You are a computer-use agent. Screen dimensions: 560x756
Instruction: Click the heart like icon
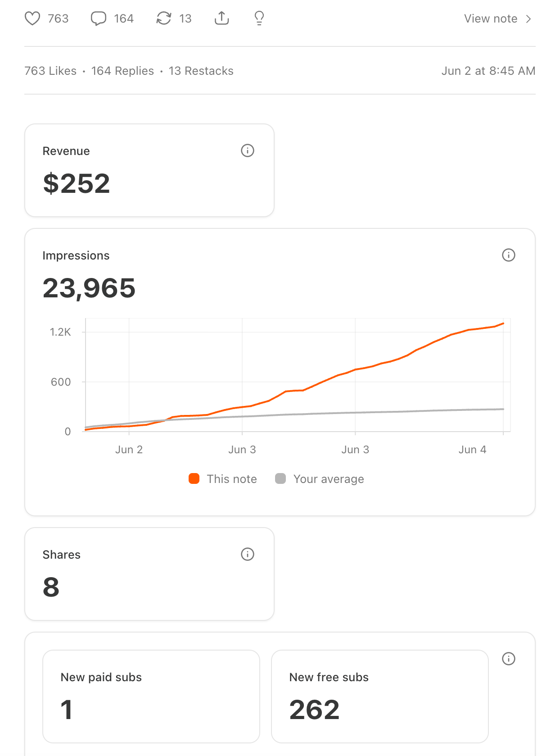tap(32, 18)
